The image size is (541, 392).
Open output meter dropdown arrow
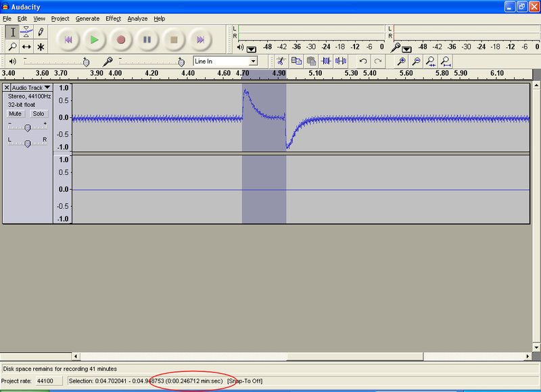click(x=252, y=49)
